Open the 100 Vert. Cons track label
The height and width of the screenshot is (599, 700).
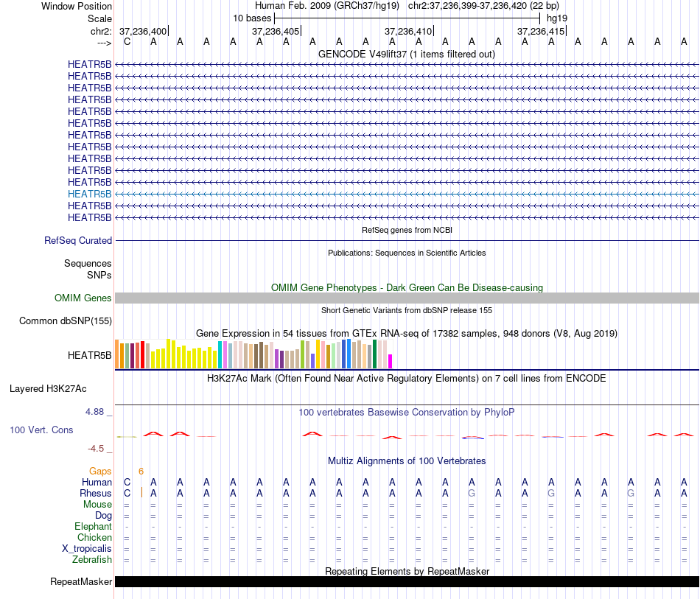pos(41,430)
